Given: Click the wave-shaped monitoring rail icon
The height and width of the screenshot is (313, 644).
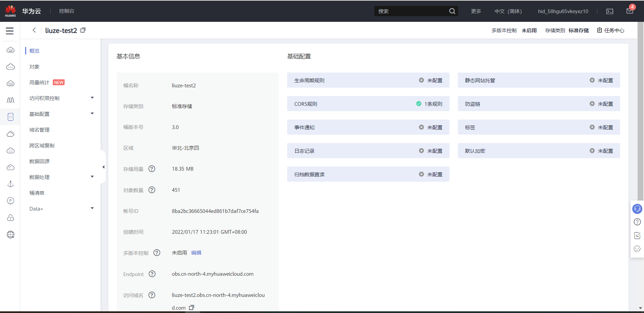Looking at the screenshot, I should (10, 100).
